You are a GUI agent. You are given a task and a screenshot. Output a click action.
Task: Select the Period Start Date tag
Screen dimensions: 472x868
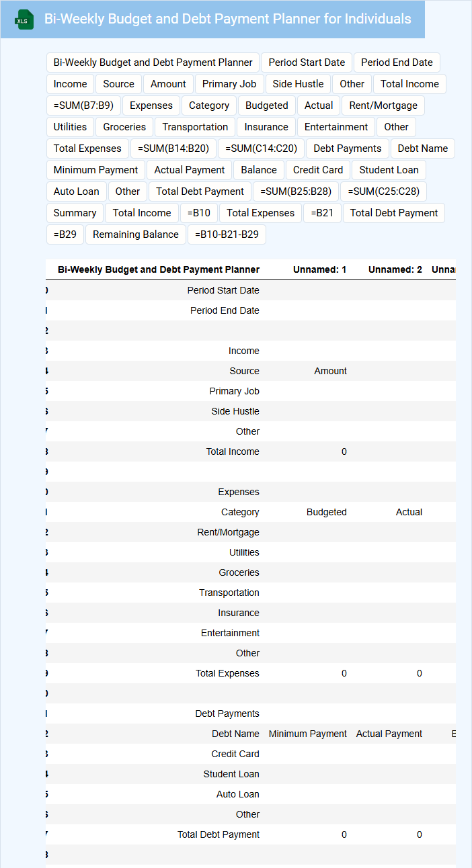pyautogui.click(x=307, y=62)
